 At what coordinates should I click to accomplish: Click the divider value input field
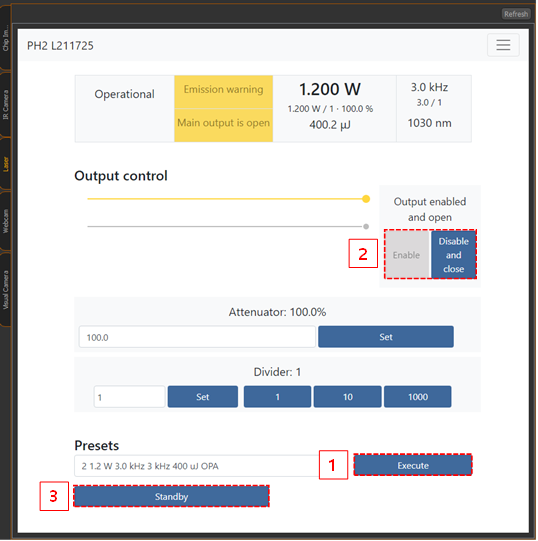coord(129,397)
